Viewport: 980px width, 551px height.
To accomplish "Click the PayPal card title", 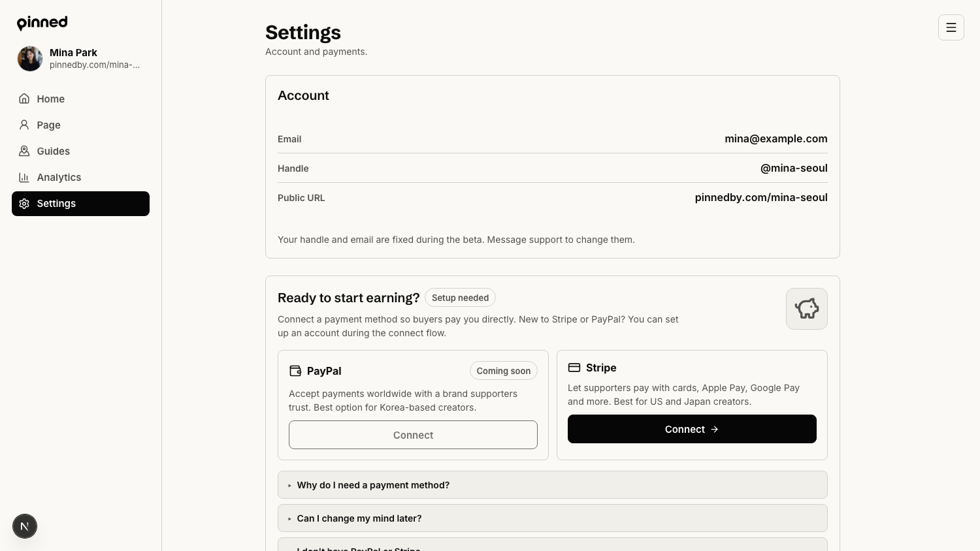I will pos(324,371).
